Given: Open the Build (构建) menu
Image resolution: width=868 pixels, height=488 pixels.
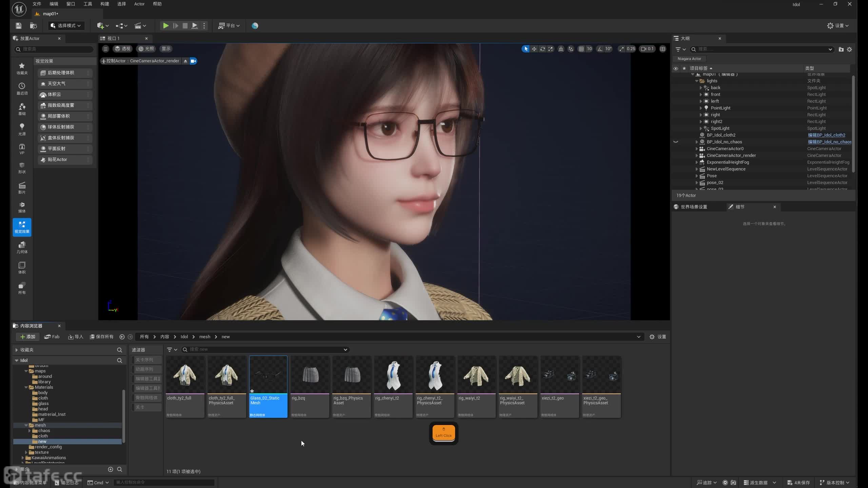Looking at the screenshot, I should pos(105,4).
